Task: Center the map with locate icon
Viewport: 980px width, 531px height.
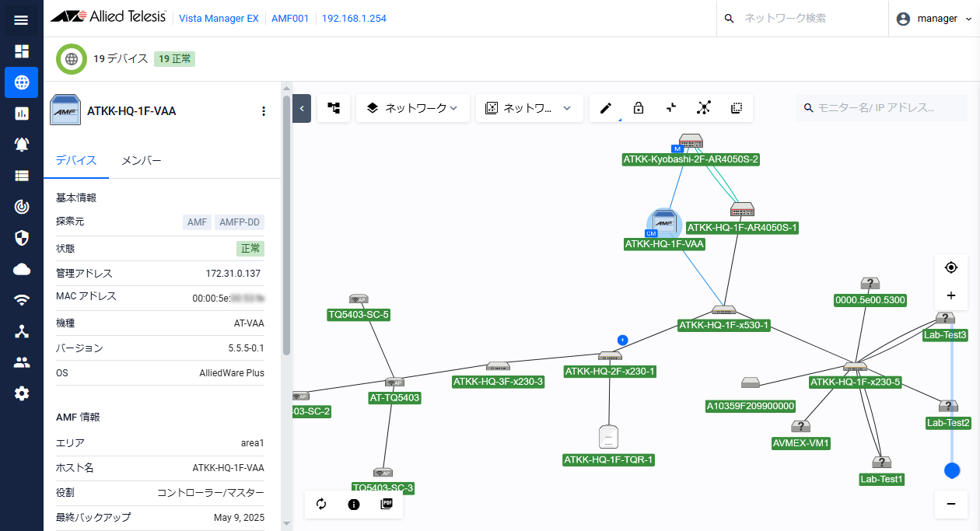Action: (x=950, y=267)
